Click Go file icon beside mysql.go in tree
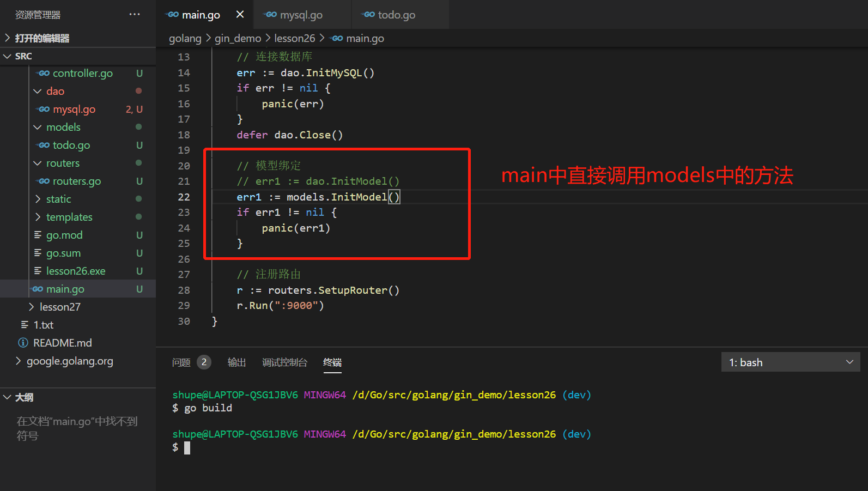The height and width of the screenshot is (491, 868). click(x=44, y=109)
